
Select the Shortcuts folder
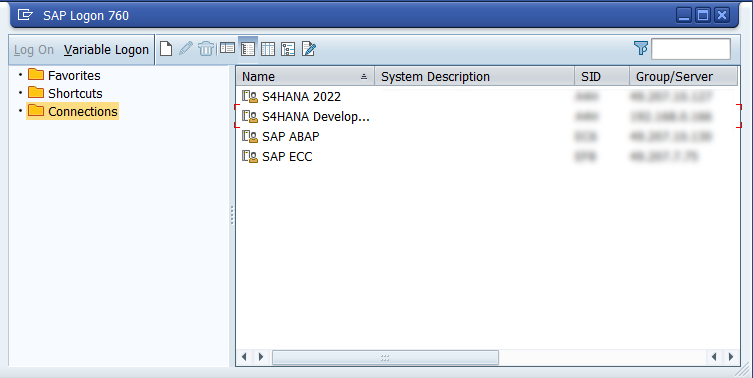click(x=65, y=93)
